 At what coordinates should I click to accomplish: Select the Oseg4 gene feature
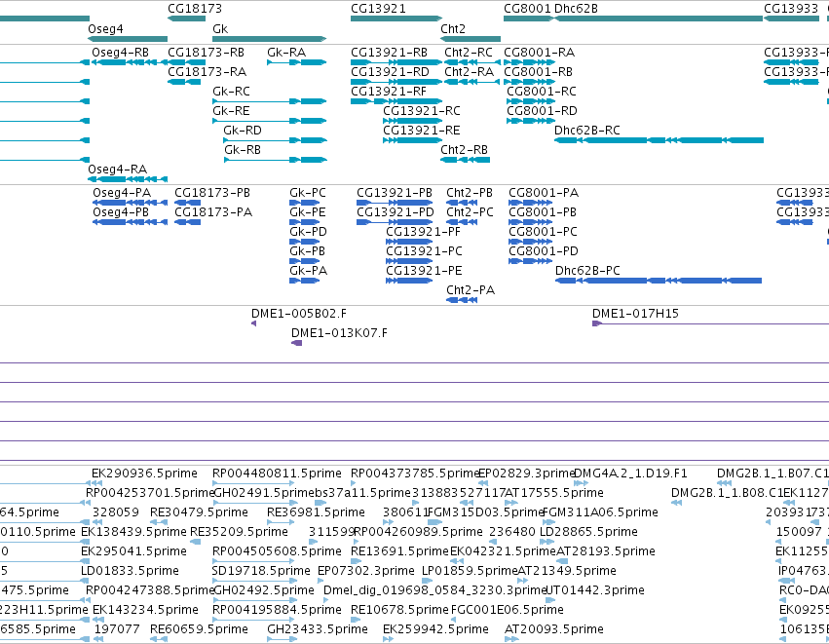[x=128, y=39]
